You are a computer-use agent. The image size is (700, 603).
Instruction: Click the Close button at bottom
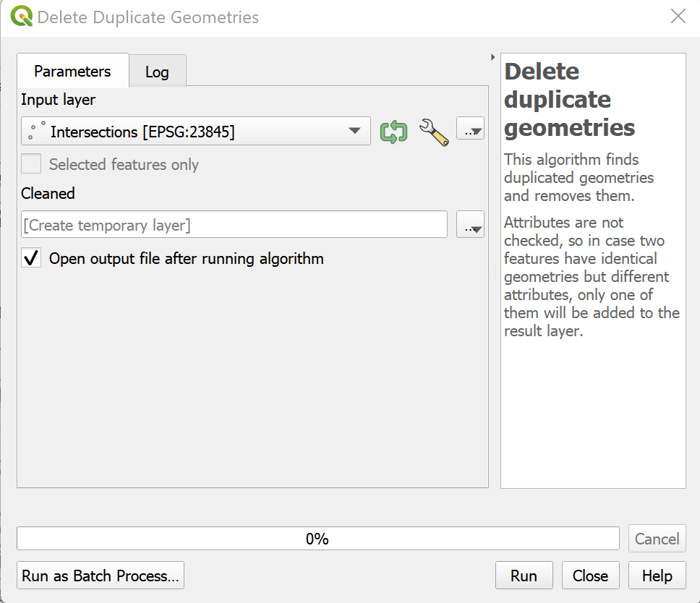pyautogui.click(x=590, y=576)
